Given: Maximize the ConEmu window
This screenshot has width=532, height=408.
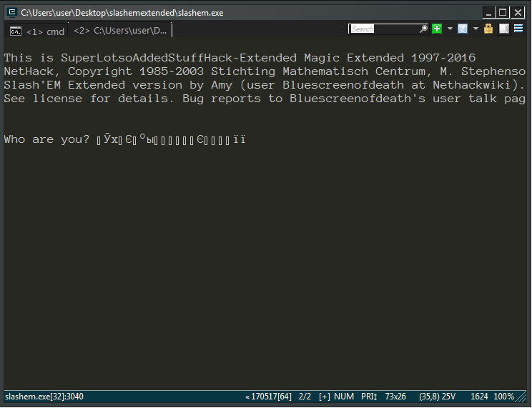Looking at the screenshot, I should [503, 13].
